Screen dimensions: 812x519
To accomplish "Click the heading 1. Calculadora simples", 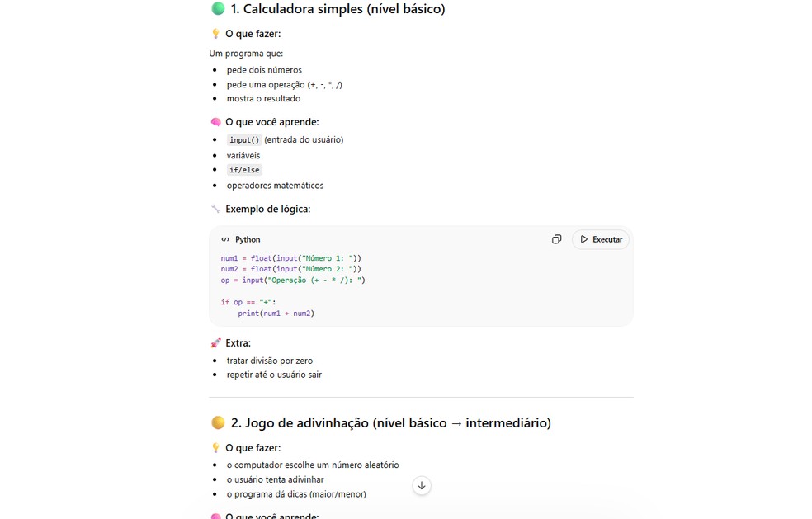I will [338, 8].
